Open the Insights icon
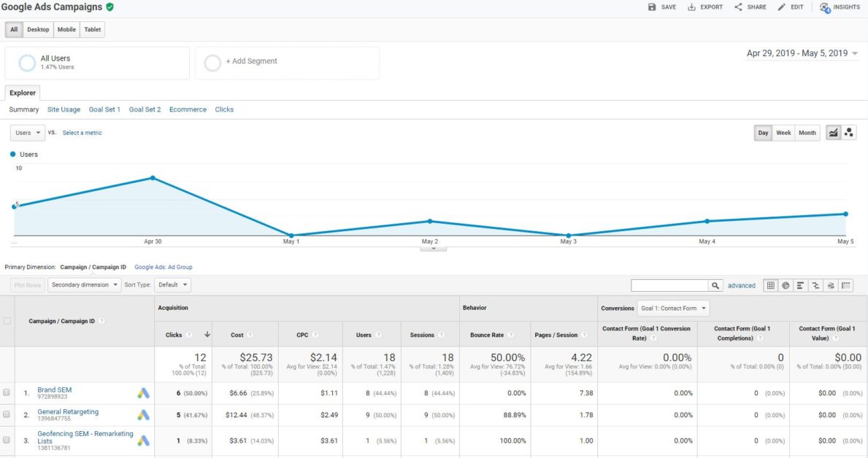Viewport: 868px width, 458px height. (825, 7)
